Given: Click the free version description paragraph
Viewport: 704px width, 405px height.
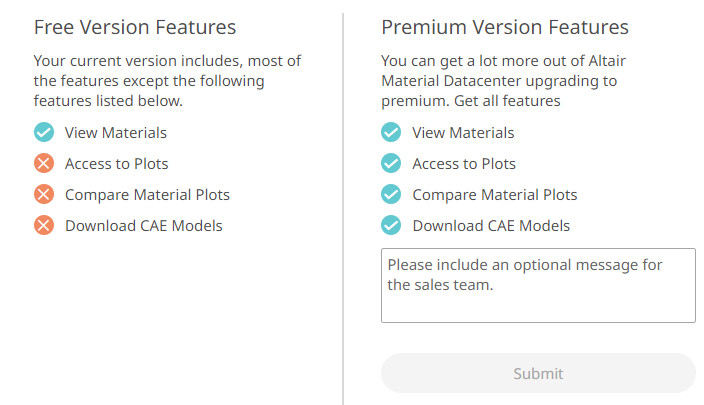Looking at the screenshot, I should click(166, 81).
